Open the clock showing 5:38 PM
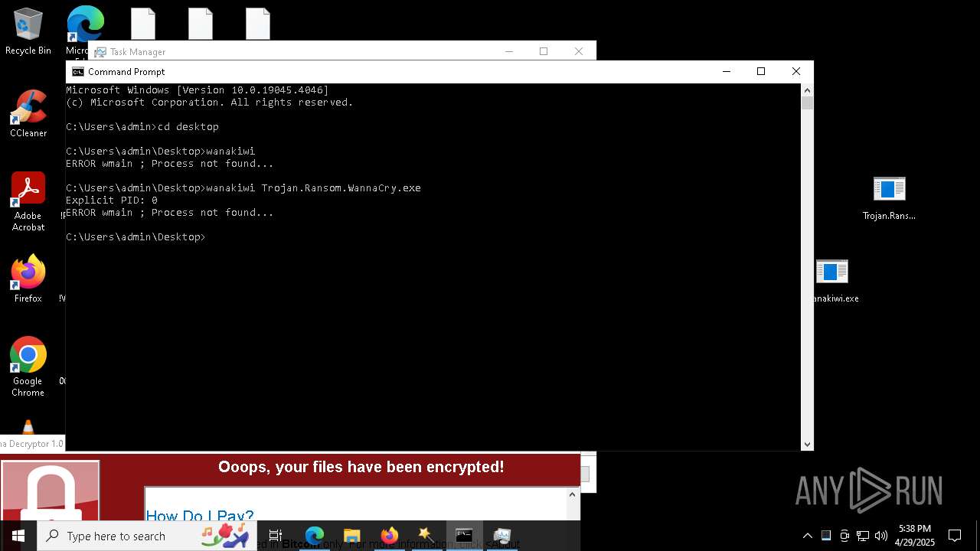The image size is (980, 551). (915, 536)
